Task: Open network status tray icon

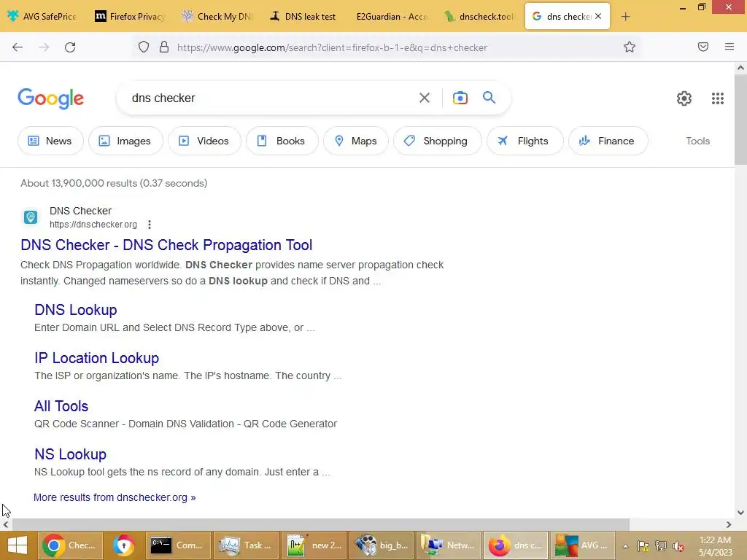Action: pos(660,546)
